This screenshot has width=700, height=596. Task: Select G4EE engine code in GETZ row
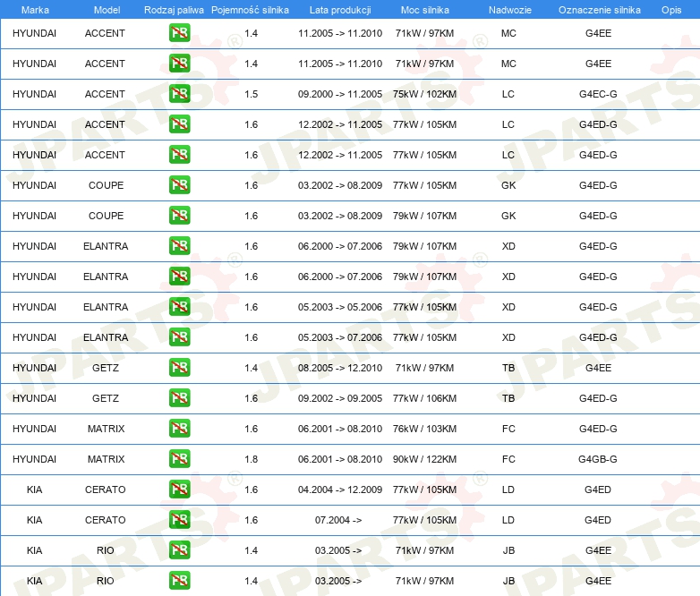click(598, 368)
